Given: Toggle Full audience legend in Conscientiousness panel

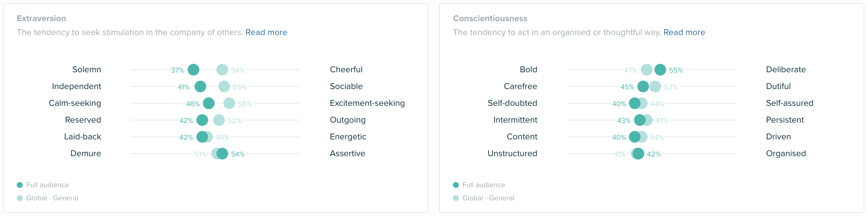Looking at the screenshot, I should coord(479,185).
